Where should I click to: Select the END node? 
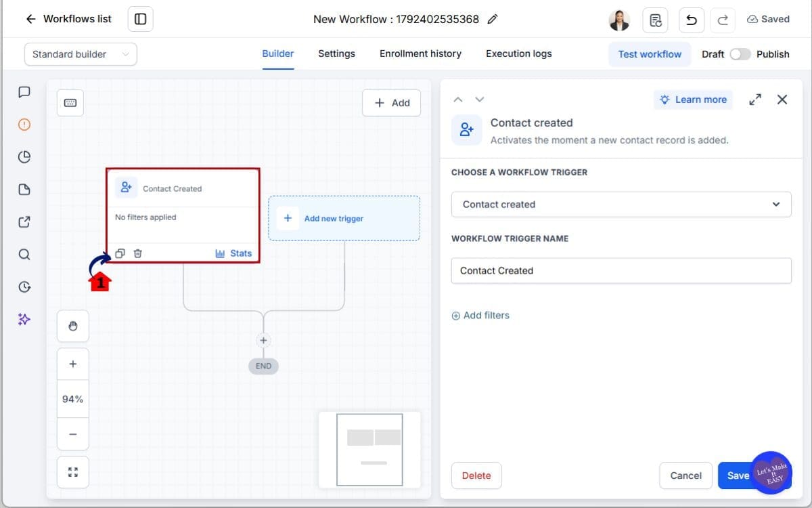pos(263,366)
